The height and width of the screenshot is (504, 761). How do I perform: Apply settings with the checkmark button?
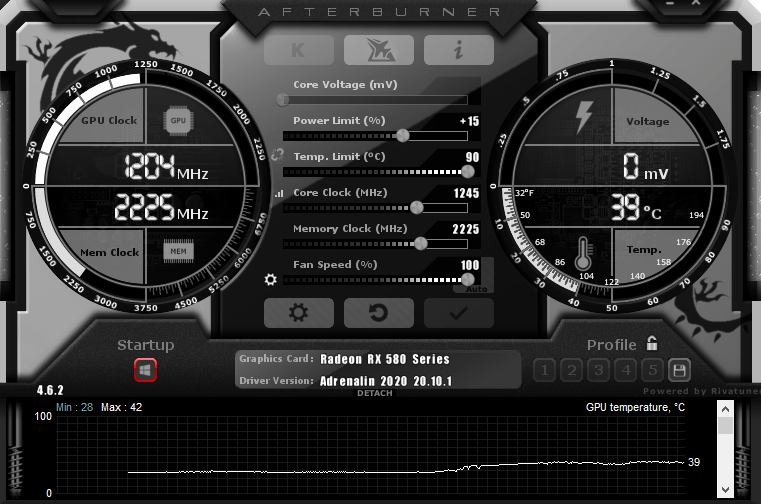[x=459, y=313]
